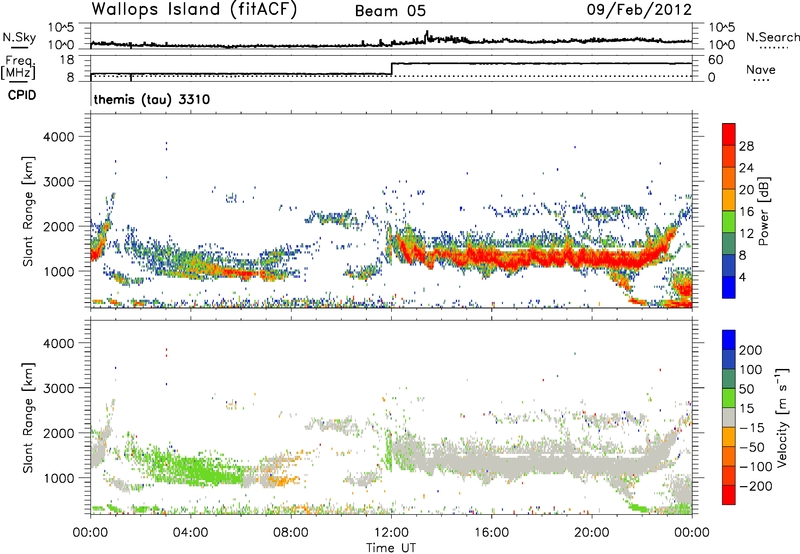Viewport: 800px width, 554px height.
Task: Click the 'Time UT' axis title
Action: click(391, 548)
